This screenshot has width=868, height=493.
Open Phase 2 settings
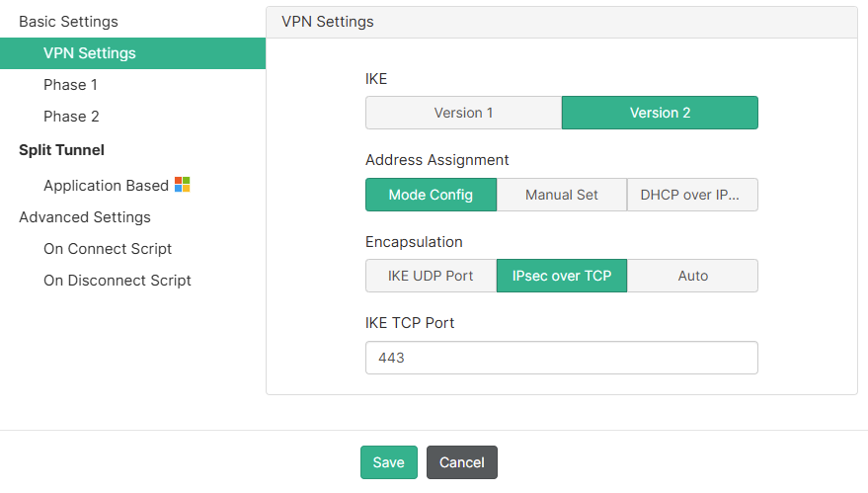click(x=71, y=117)
